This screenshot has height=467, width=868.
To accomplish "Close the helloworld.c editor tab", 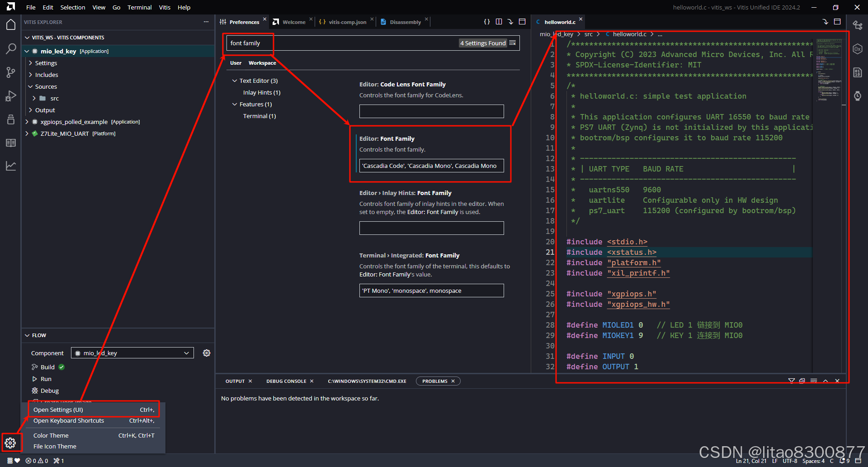I will [581, 19].
